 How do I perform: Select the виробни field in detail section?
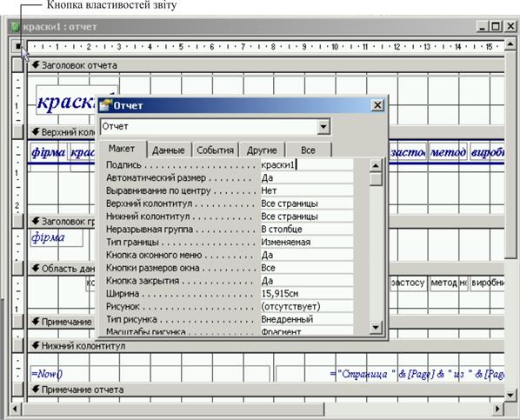tap(487, 283)
